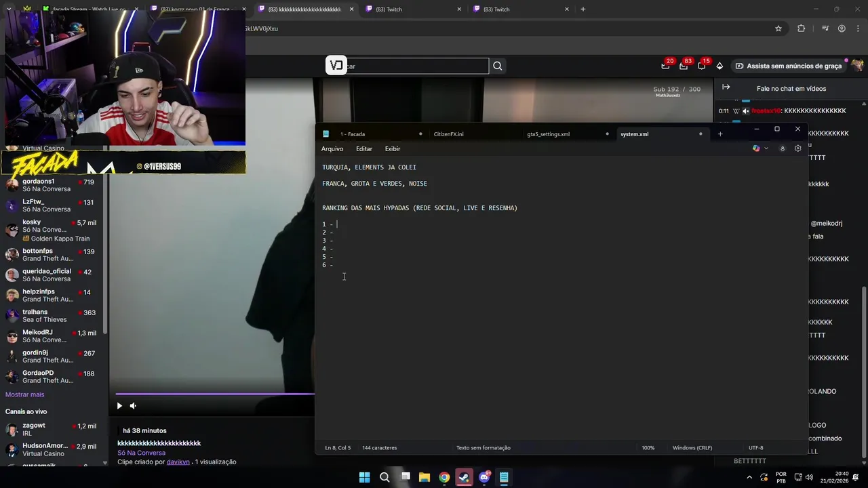Click the 'Só Na Conversa' category link under clip
Viewport: 868px width, 488px height.
coord(141,453)
